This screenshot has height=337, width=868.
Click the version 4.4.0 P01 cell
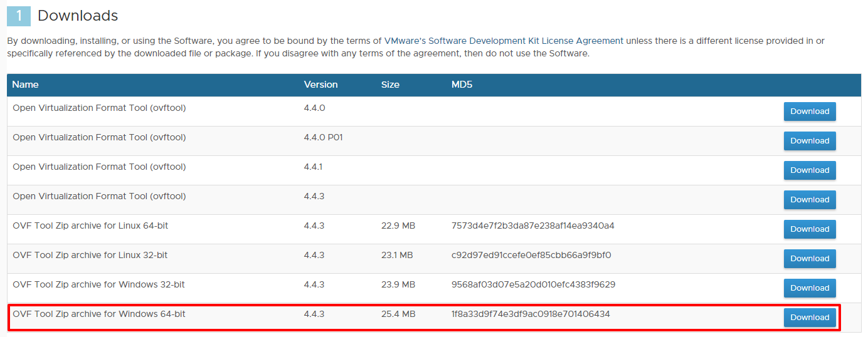point(324,137)
